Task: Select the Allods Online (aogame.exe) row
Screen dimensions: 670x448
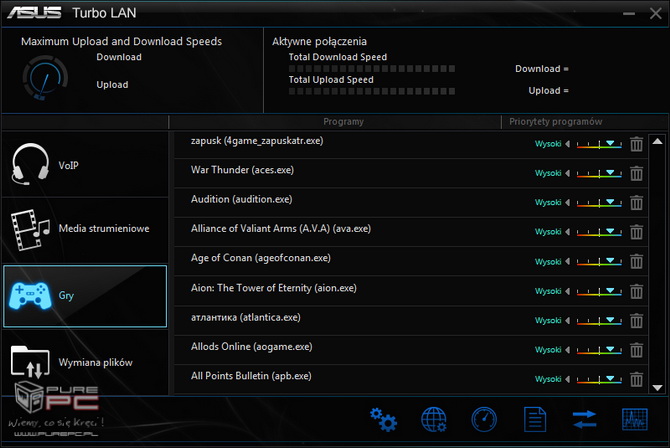Action: click(411, 350)
